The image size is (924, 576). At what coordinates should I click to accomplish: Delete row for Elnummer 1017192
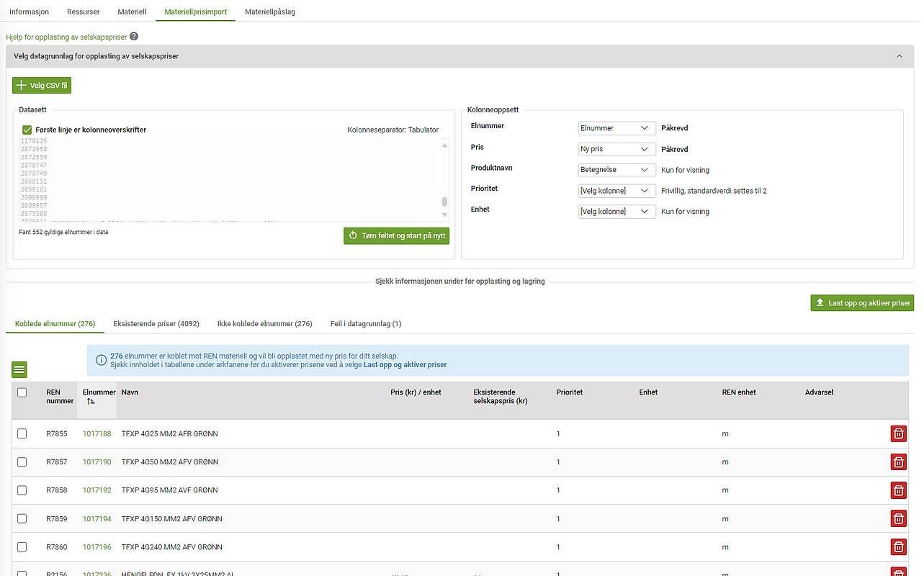[x=898, y=490]
